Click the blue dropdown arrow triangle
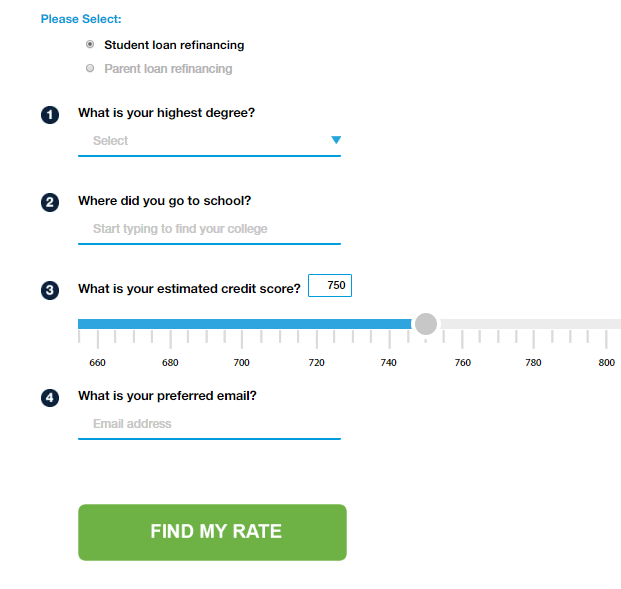This screenshot has height=589, width=621. [x=336, y=140]
